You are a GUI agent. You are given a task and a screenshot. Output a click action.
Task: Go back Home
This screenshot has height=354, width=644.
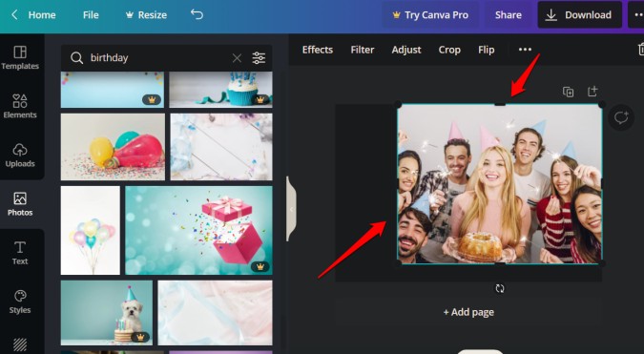click(33, 15)
